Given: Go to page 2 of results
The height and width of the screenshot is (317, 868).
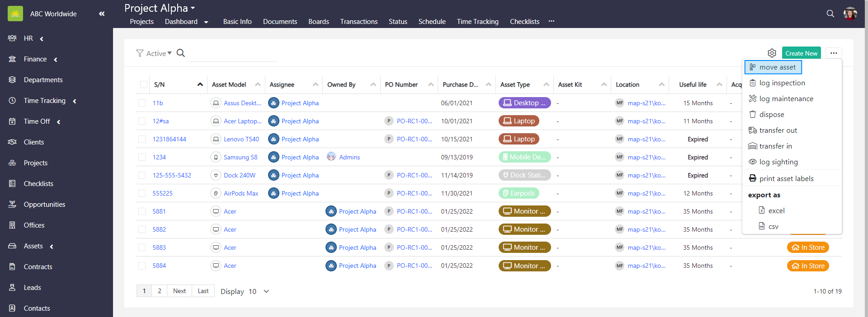Looking at the screenshot, I should click(x=159, y=291).
